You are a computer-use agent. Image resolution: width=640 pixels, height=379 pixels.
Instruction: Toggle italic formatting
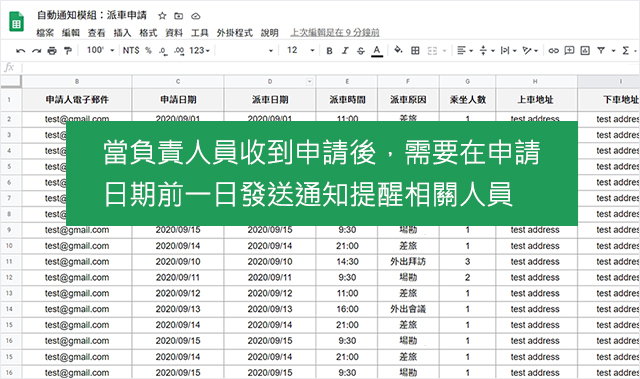(x=345, y=51)
